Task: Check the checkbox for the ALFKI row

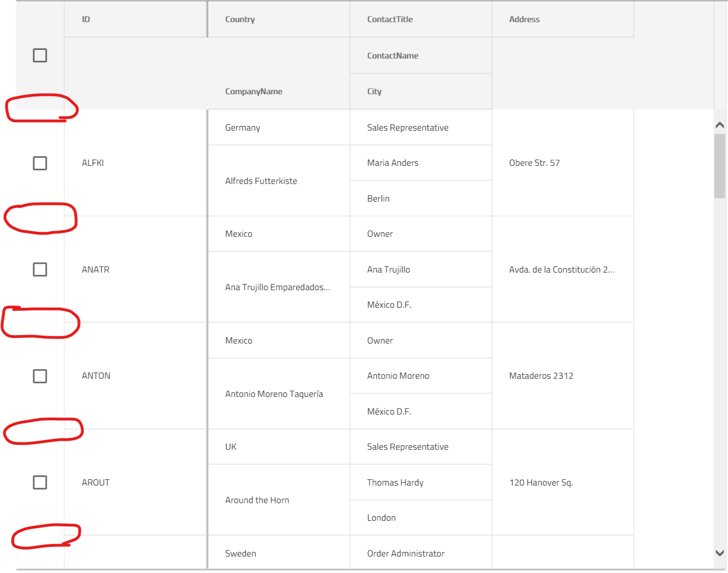Action: 40,163
